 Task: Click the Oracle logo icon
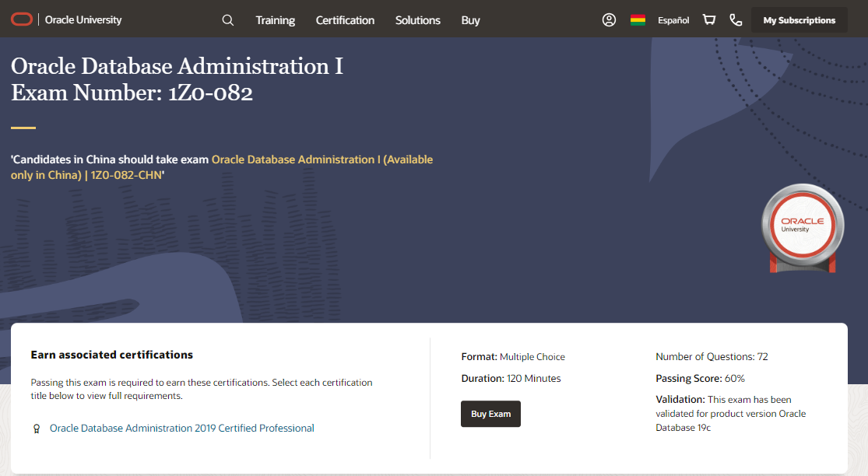point(22,20)
